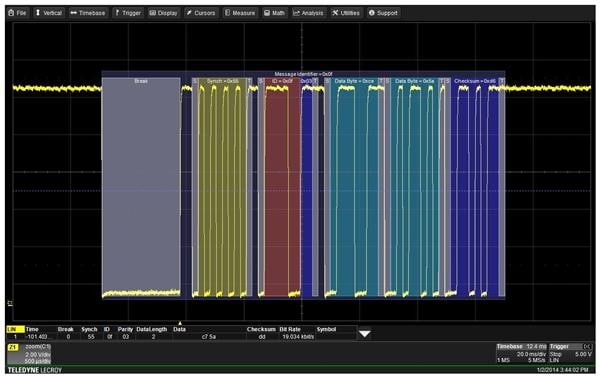Click the Analysis chart icon

296,13
